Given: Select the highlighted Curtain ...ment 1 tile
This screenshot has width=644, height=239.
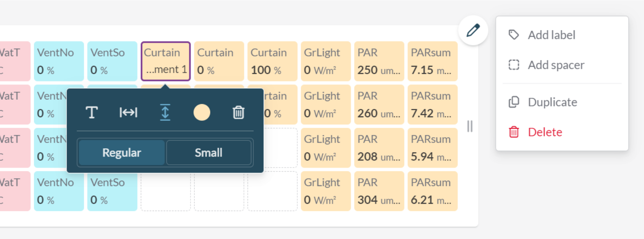Looking at the screenshot, I should click(x=165, y=61).
